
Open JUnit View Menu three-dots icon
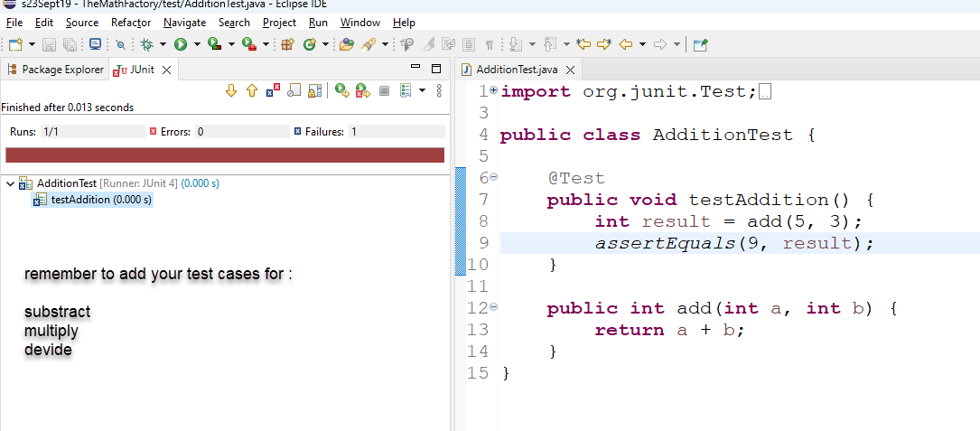click(x=439, y=90)
